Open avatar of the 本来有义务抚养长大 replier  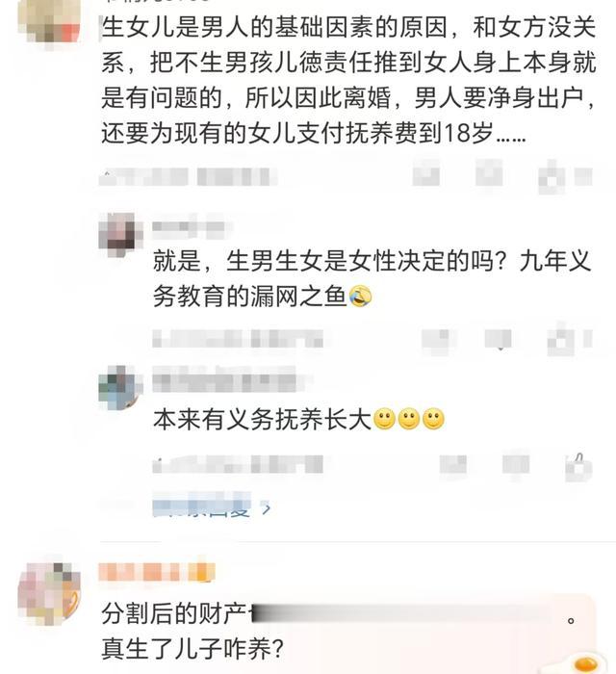point(120,388)
